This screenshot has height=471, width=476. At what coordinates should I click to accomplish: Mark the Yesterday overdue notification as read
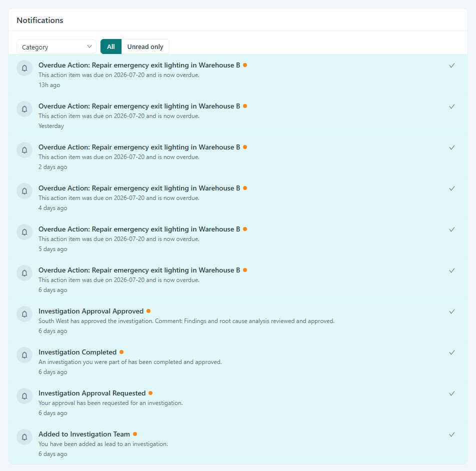click(451, 106)
